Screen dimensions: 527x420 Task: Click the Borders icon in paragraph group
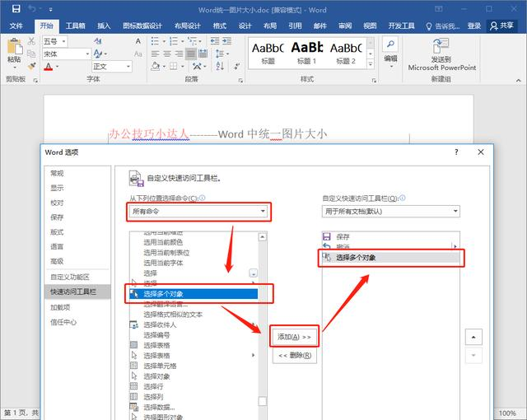click(x=174, y=66)
